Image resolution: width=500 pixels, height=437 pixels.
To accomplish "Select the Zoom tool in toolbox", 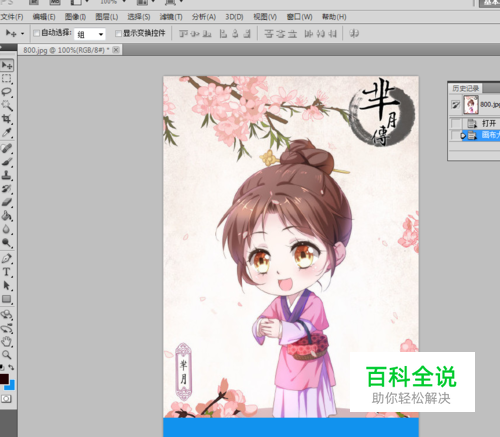I will tap(7, 355).
